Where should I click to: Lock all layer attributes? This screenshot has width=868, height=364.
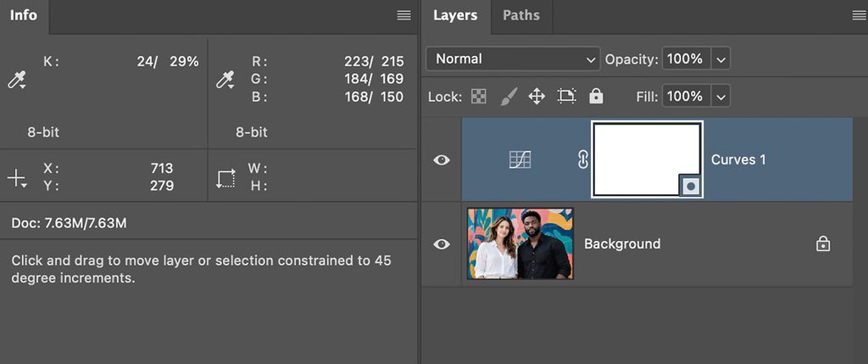pos(596,97)
